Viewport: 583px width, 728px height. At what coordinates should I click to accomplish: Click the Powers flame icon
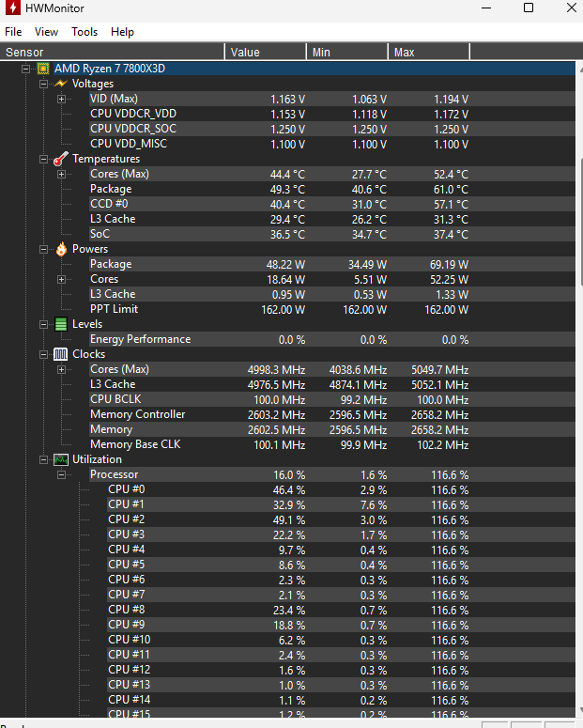tap(61, 249)
